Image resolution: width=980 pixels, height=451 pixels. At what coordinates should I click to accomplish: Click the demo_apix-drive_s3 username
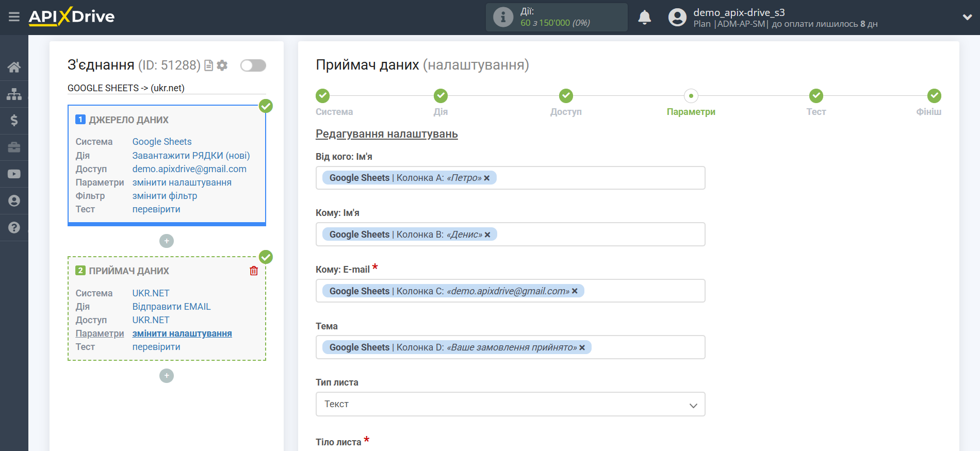pyautogui.click(x=739, y=12)
